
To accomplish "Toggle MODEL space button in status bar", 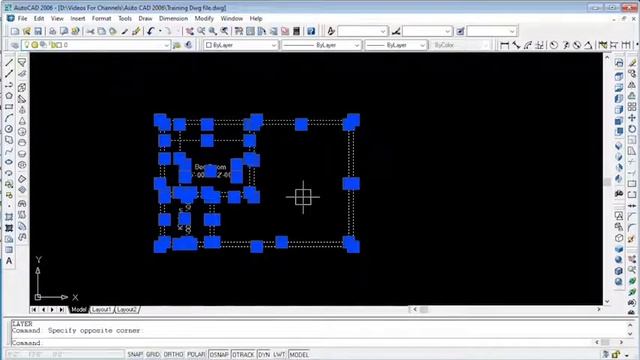I will coord(299,355).
